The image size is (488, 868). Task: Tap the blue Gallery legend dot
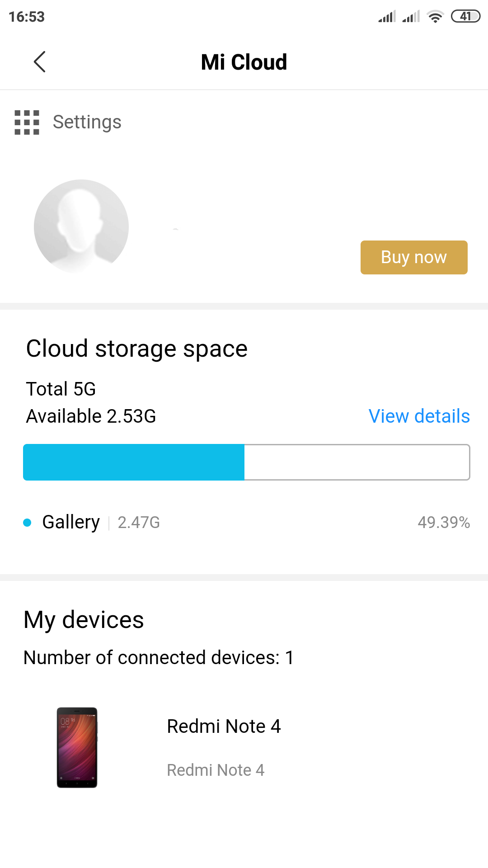coord(27,523)
